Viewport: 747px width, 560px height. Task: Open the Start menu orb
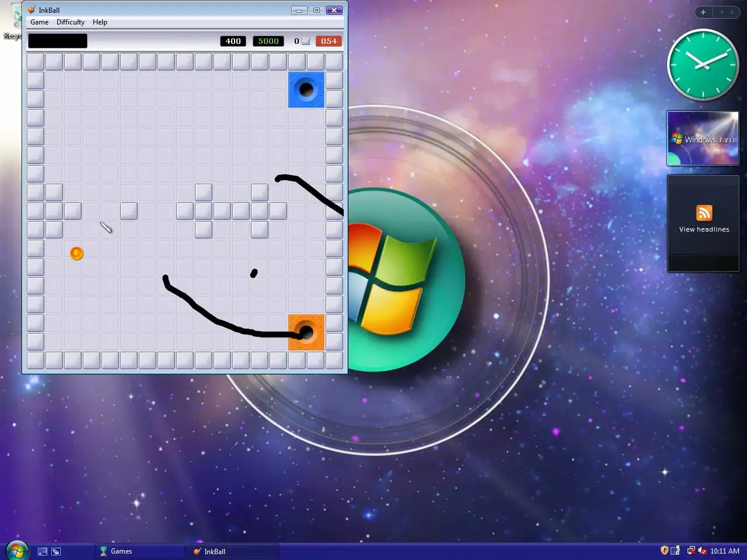pos(16,551)
